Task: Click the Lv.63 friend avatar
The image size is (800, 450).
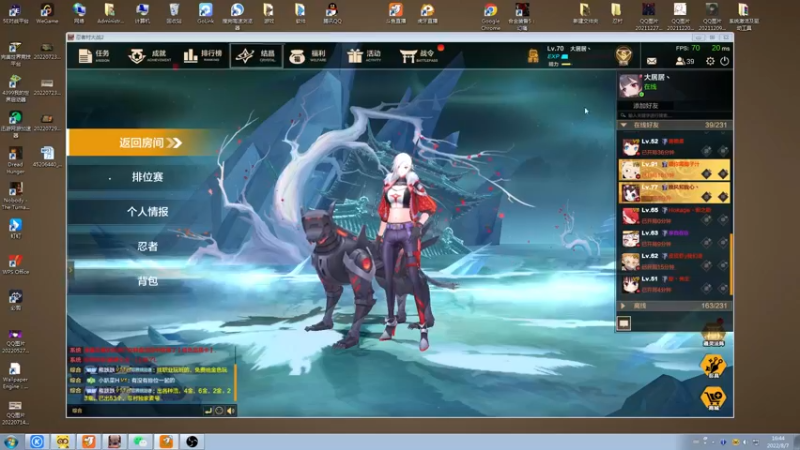Action: (x=630, y=239)
